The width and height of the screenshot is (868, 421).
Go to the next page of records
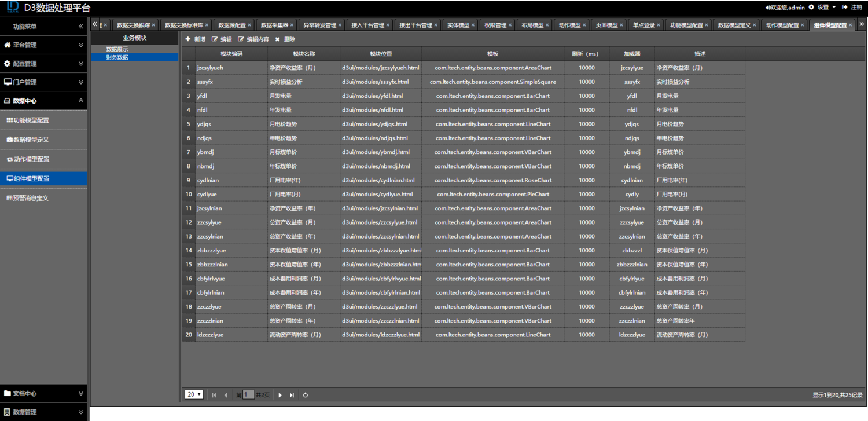(x=280, y=395)
